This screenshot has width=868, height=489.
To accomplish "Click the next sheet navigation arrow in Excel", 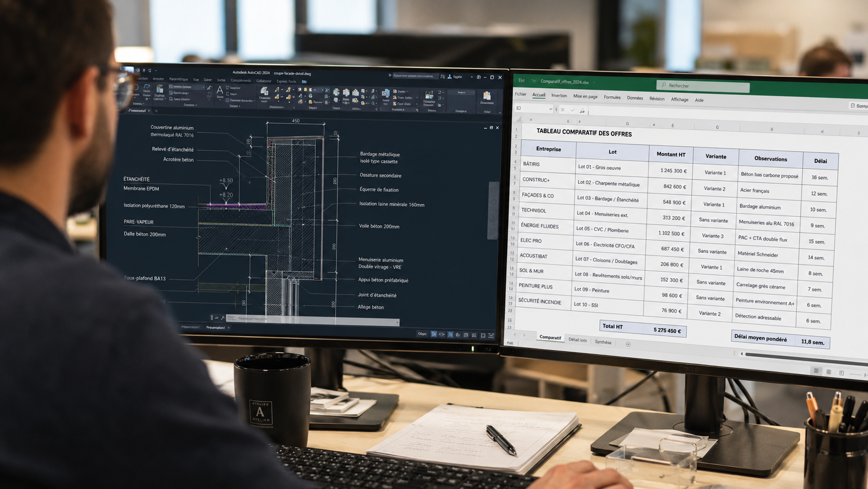I will (x=524, y=335).
